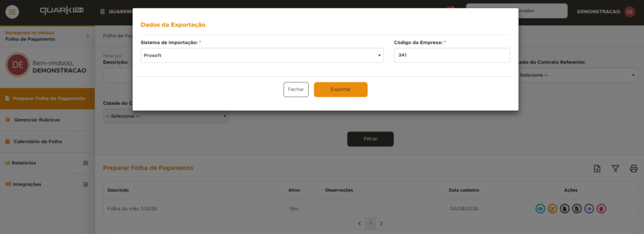Go to next page in pagination
The width and height of the screenshot is (644, 234).
coord(382,224)
